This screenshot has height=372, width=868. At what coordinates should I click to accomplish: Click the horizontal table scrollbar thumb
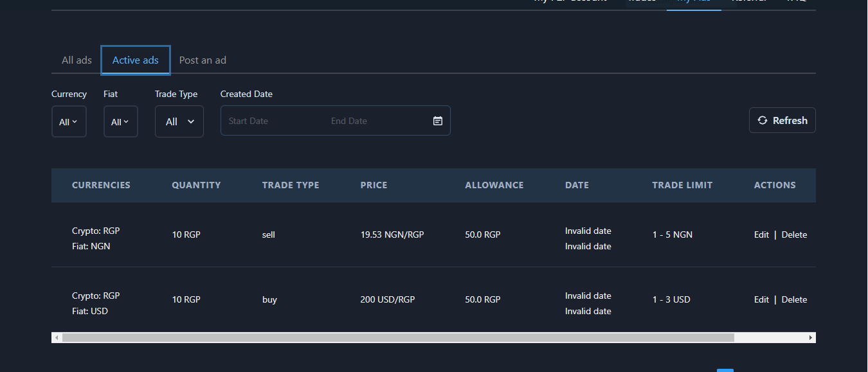[398, 338]
